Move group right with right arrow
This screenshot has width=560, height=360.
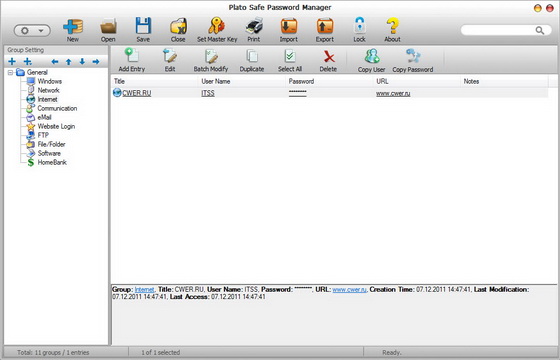tap(96, 62)
